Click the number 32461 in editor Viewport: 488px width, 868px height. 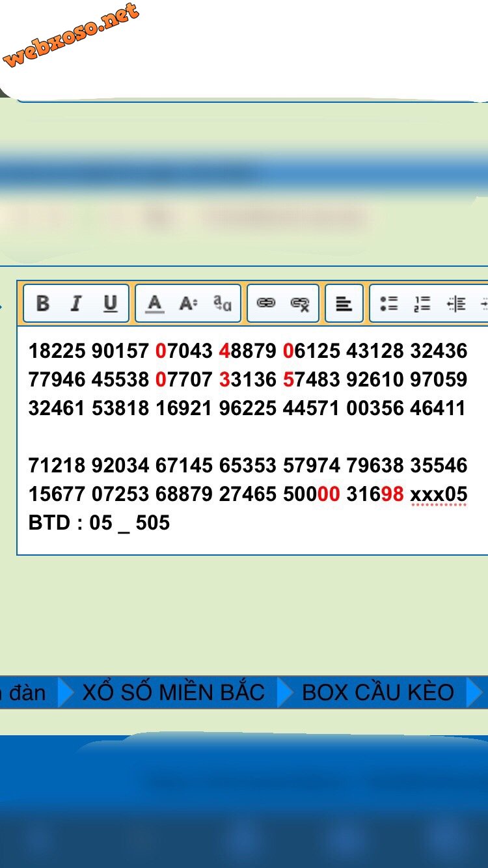(x=57, y=408)
